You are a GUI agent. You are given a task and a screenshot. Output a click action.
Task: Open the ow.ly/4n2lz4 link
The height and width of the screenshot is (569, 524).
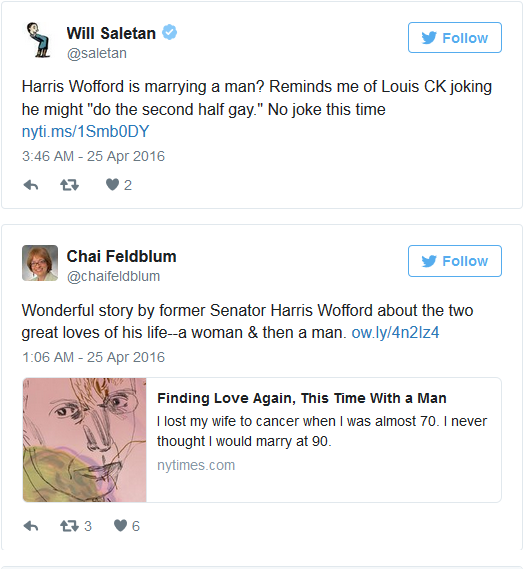point(395,333)
